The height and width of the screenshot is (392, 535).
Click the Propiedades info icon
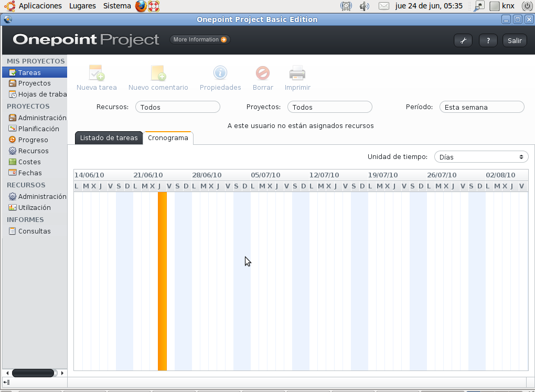coord(220,73)
